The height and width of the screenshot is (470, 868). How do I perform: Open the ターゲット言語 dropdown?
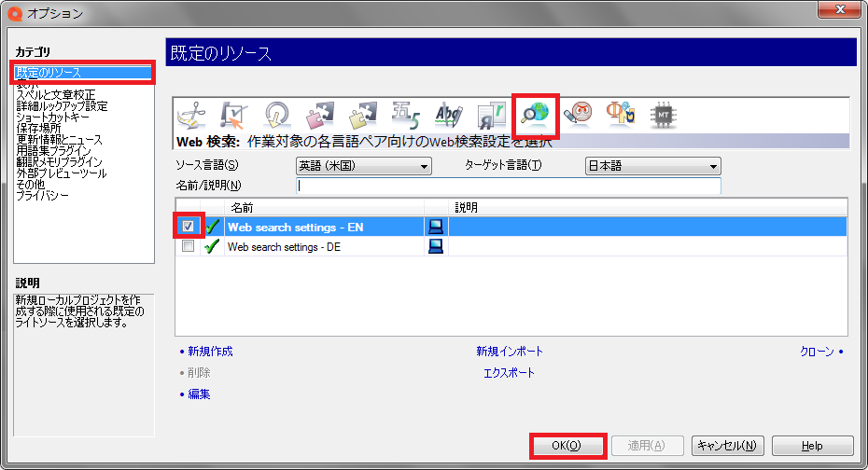pos(652,166)
